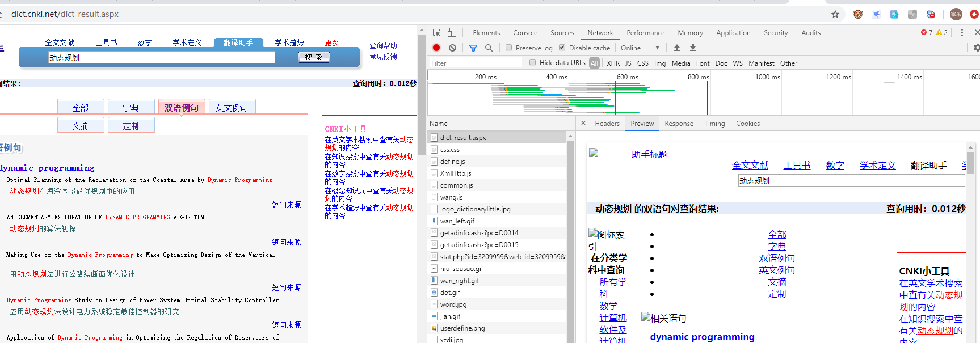Open Audits panel tab
980x343 pixels.
811,33
